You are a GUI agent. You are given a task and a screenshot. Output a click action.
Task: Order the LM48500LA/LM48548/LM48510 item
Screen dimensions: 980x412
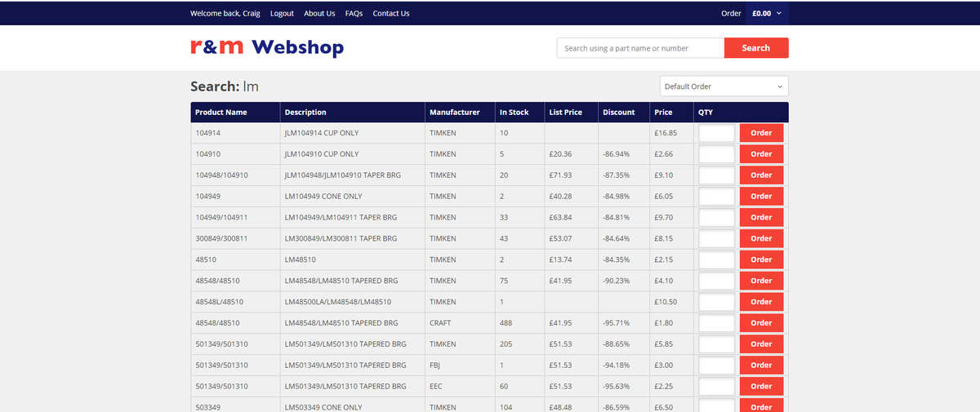(761, 302)
